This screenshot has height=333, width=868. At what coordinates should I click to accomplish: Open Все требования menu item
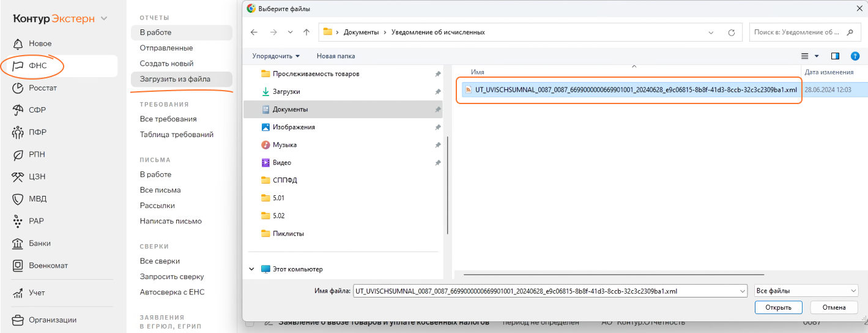click(168, 119)
